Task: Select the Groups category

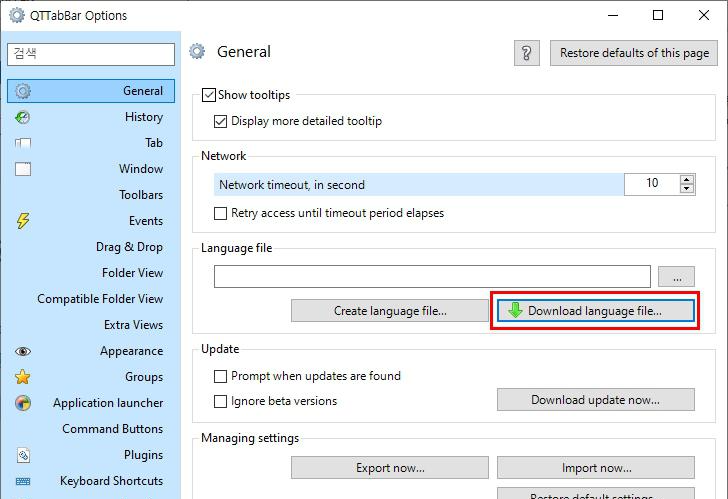Action: 91,377
